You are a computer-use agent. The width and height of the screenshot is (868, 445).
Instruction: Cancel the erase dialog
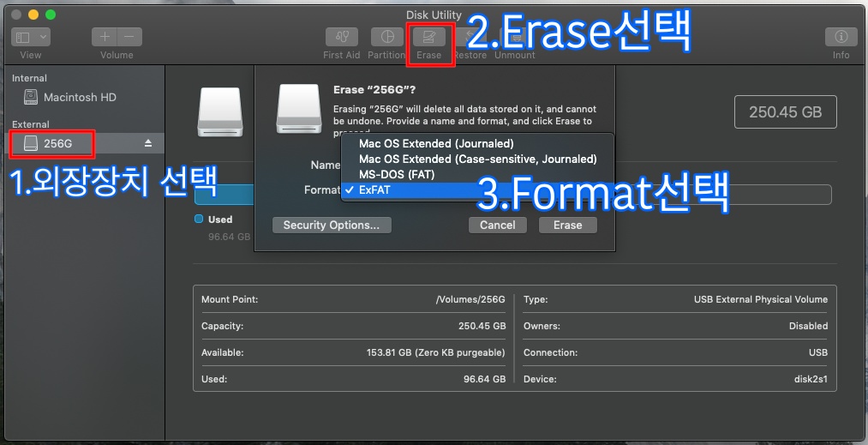click(x=498, y=225)
